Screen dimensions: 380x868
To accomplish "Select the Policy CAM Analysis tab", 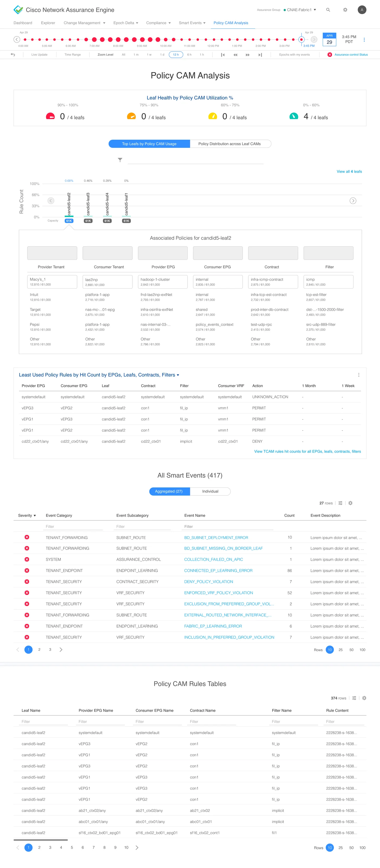I will pos(231,23).
